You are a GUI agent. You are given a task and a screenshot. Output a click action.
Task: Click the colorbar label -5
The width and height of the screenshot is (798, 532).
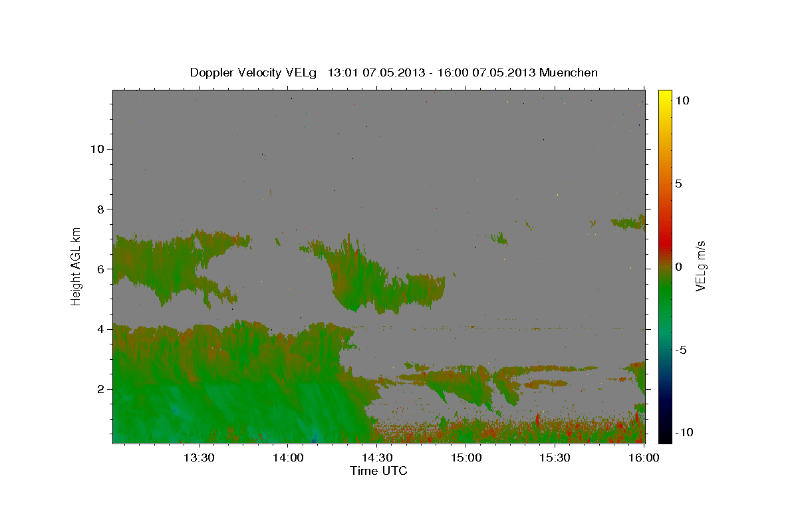[x=680, y=350]
